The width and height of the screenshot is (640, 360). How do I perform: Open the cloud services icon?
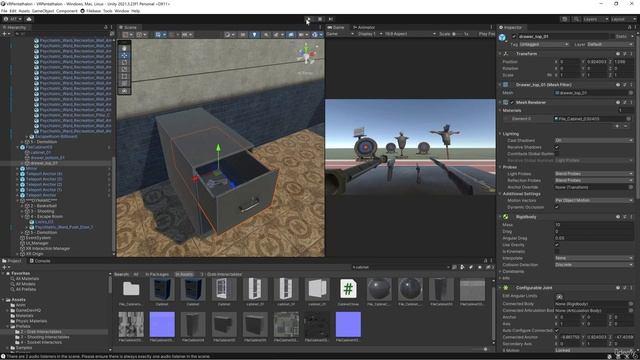tap(29, 19)
